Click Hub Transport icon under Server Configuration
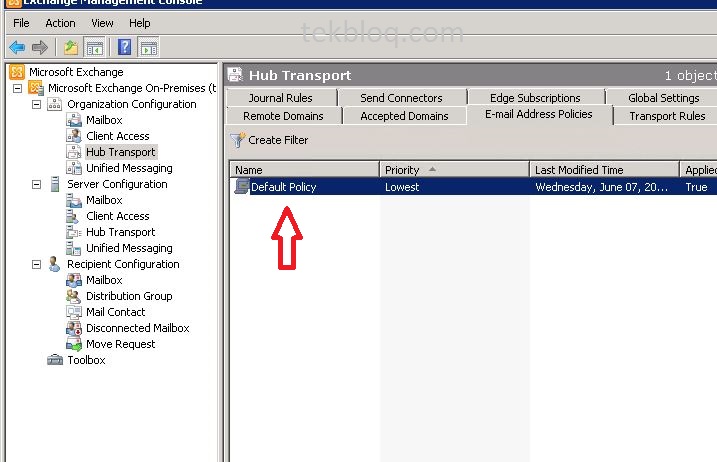Screen dimensions: 717x462 [74, 232]
